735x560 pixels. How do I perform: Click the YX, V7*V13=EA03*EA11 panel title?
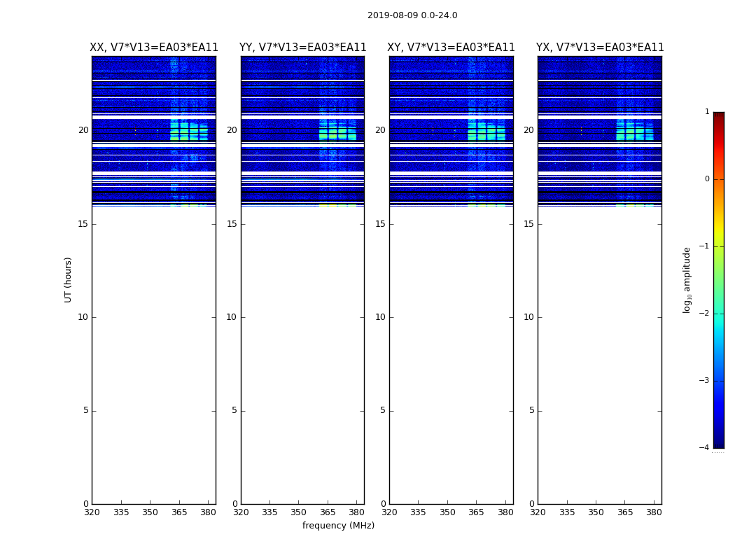[x=600, y=48]
